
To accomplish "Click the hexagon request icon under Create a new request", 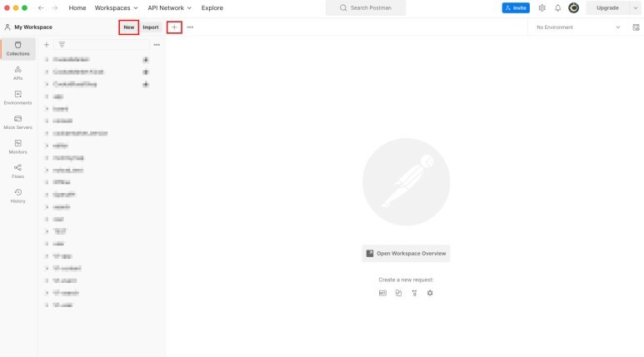I will [x=430, y=293].
